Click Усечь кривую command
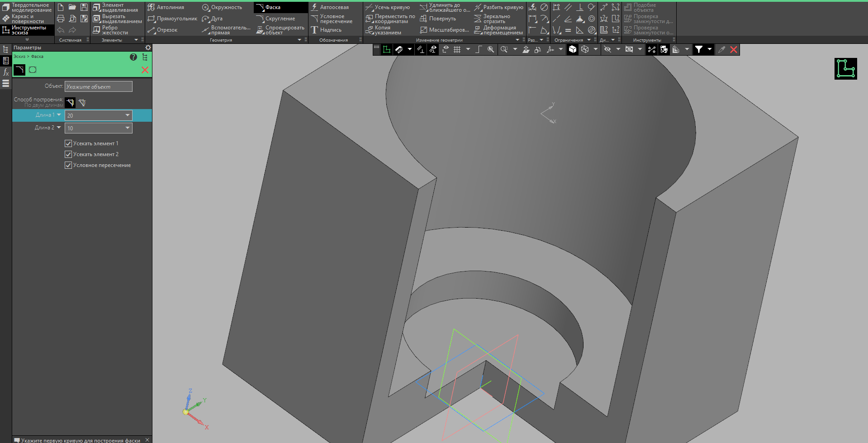The height and width of the screenshot is (443, 868). click(x=388, y=7)
